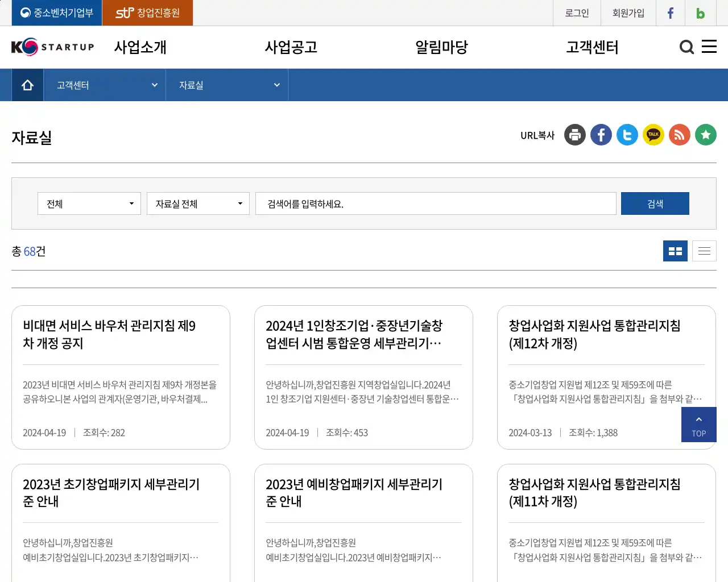
Task: Switch to list view layout
Action: pos(704,251)
